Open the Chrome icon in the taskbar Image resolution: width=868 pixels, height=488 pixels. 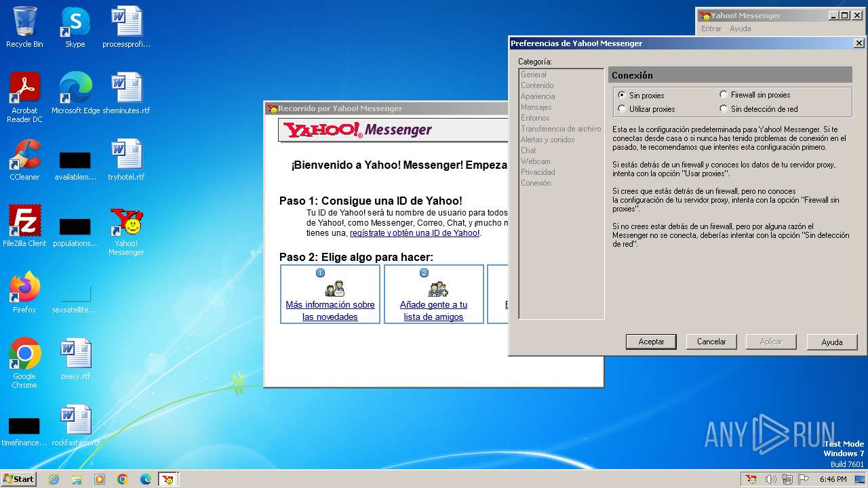123,479
